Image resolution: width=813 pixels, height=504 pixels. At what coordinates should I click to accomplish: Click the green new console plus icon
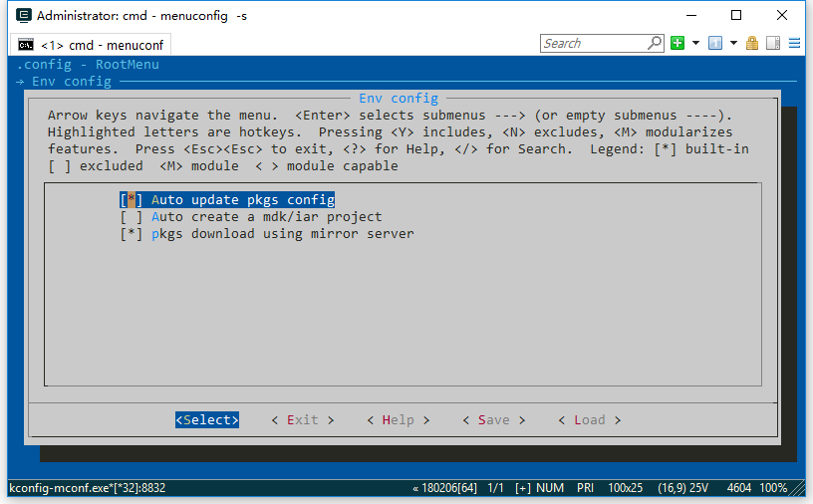677,43
